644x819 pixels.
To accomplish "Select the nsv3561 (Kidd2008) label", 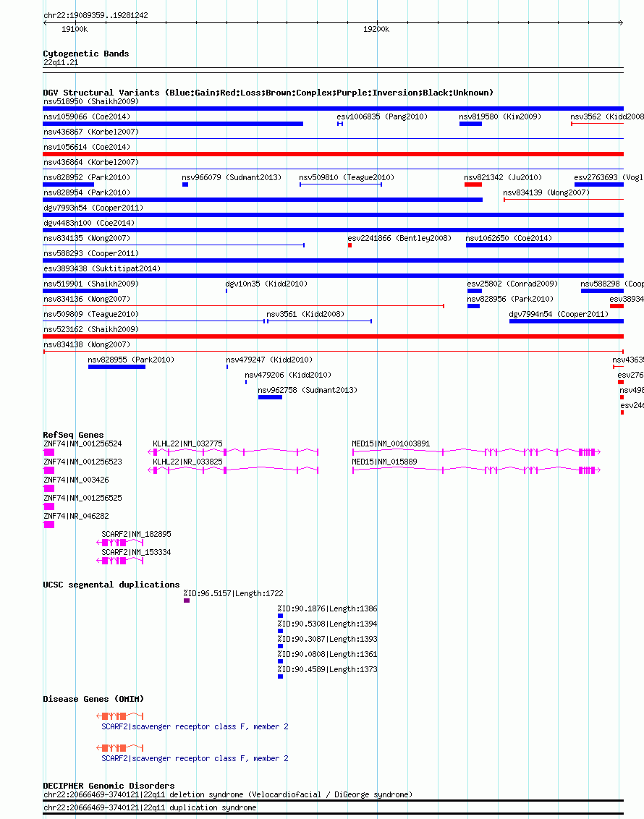I will pos(305,313).
